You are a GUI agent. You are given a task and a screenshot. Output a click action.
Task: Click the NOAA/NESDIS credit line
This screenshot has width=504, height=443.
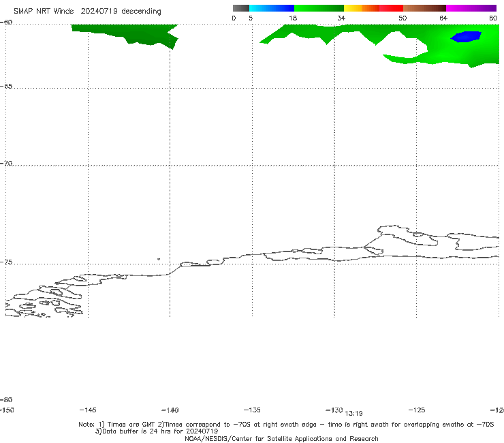point(281,438)
